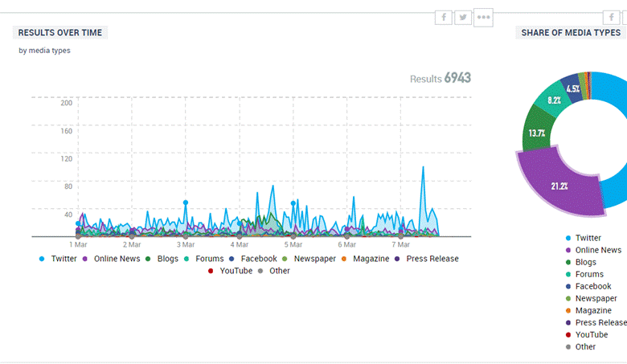Toggle Newspaper series in chart legend
The height and width of the screenshot is (364, 627).
[308, 259]
